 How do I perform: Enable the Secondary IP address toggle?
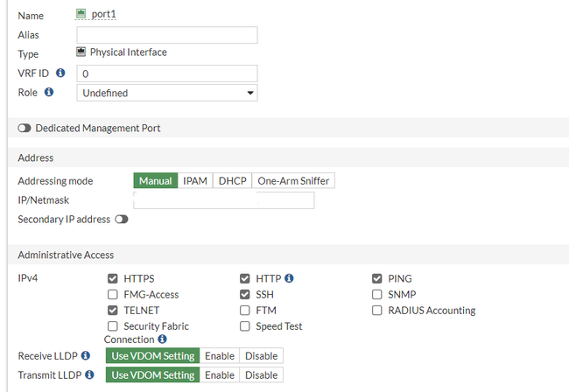pos(122,220)
